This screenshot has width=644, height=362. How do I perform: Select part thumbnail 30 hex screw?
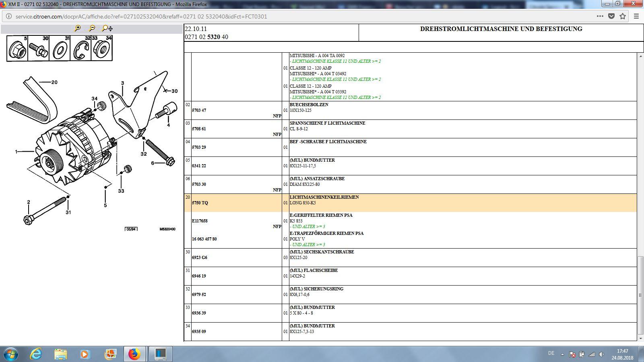[x=39, y=49]
